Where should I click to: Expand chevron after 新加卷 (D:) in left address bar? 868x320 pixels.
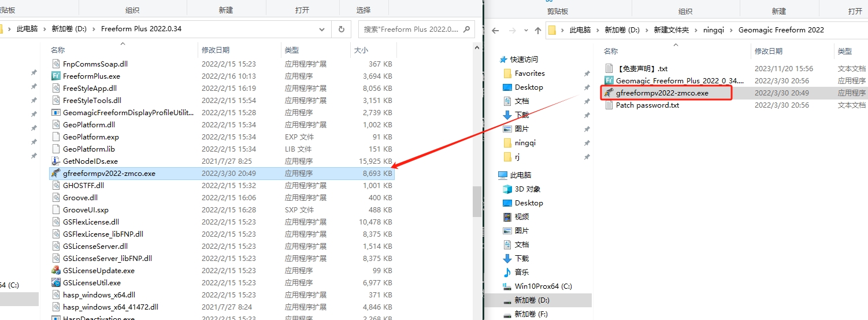[x=94, y=29]
